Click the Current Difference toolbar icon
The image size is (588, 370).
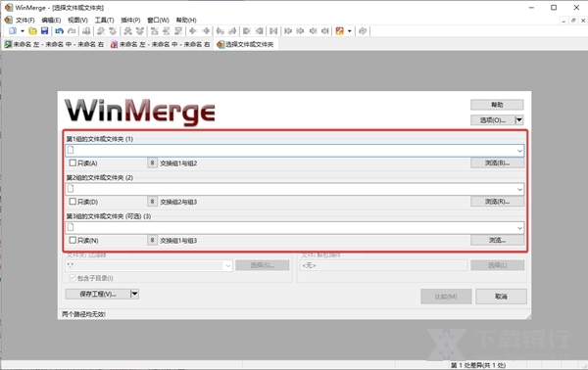pyautogui.click(x=167, y=31)
